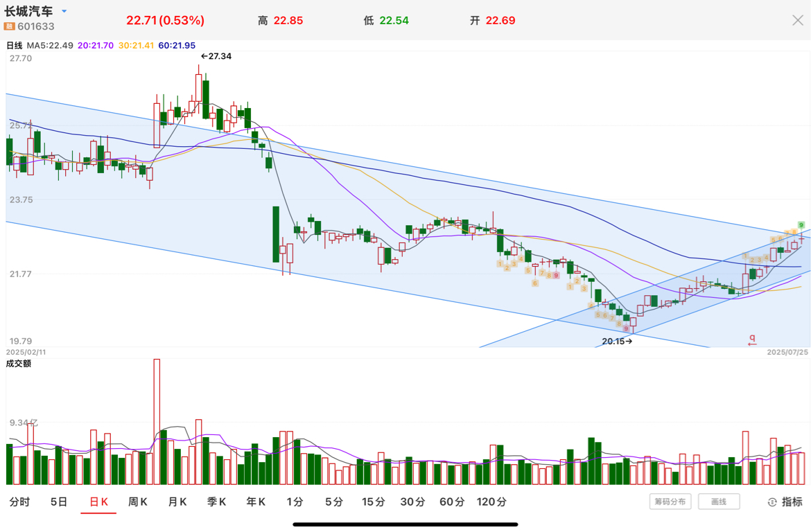Click the orange 30:21.41 moving average label
This screenshot has height=532, width=811.
point(136,46)
